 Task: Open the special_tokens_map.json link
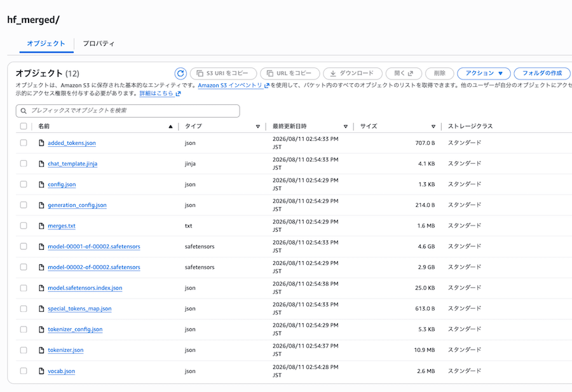coord(79,309)
